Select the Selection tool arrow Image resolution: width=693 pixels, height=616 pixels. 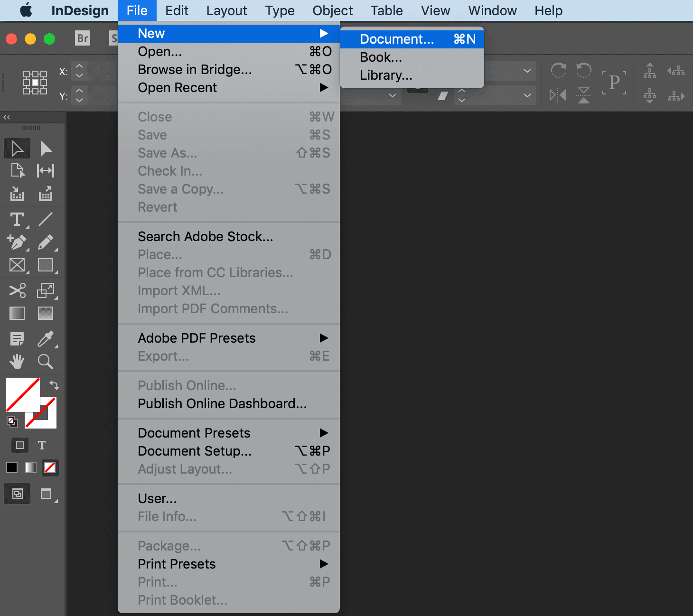point(17,148)
